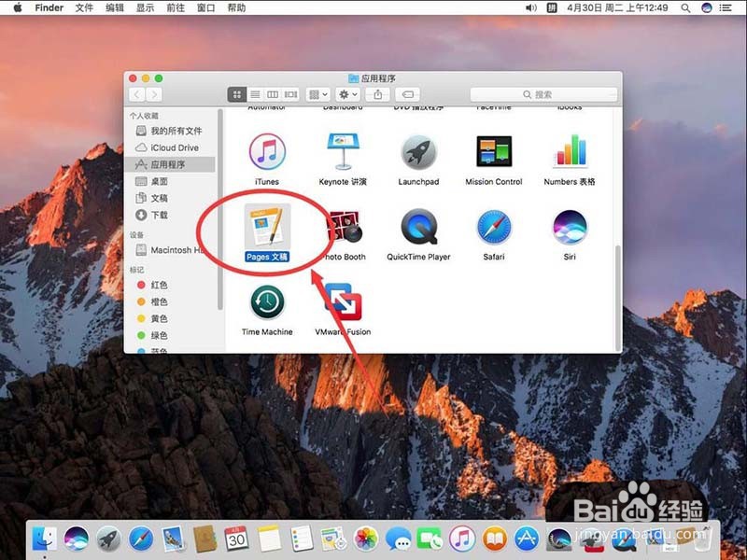
Task: Open Spotlight search magnifier in menu bar
Action: (x=685, y=7)
